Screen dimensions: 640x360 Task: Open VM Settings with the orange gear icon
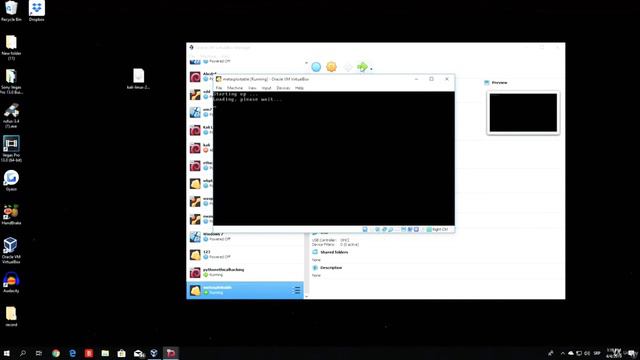(331, 67)
